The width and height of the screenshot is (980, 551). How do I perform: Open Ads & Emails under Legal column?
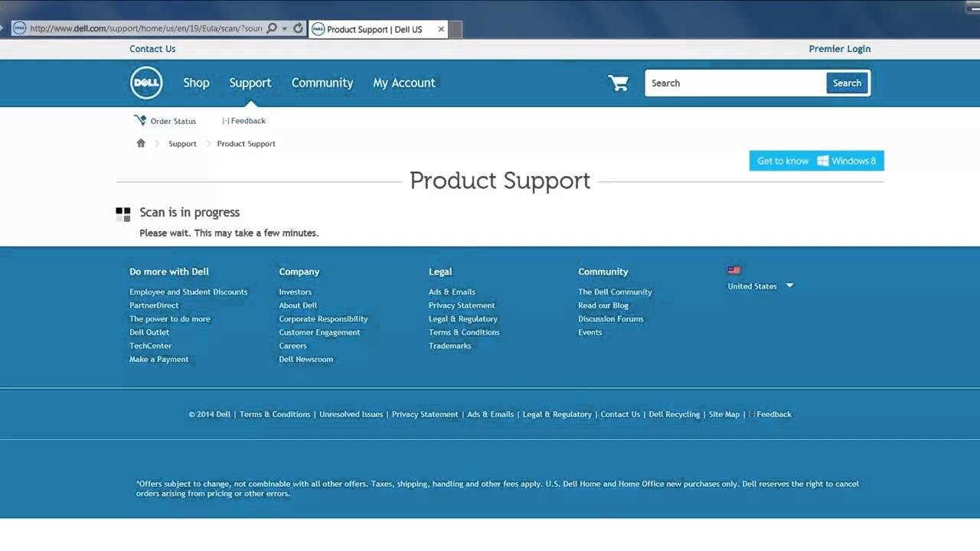click(452, 292)
